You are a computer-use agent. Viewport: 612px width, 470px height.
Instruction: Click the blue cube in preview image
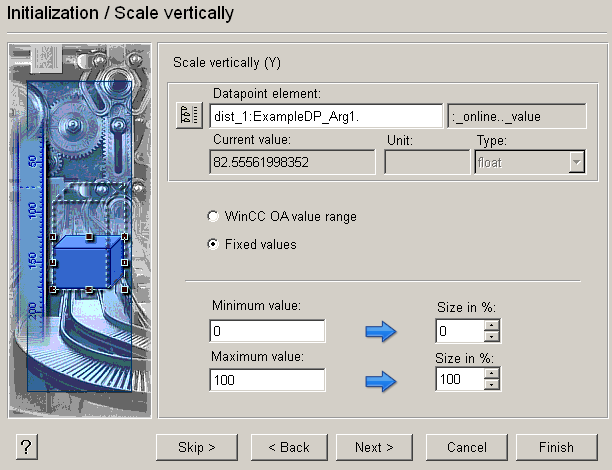(87, 263)
